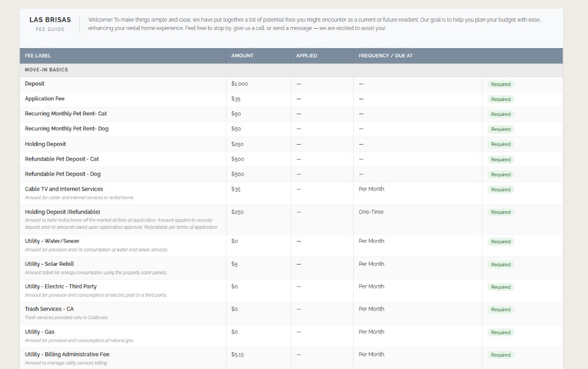The image size is (588, 369).
Task: Click the Required badge for Application Fee
Action: [x=500, y=99]
